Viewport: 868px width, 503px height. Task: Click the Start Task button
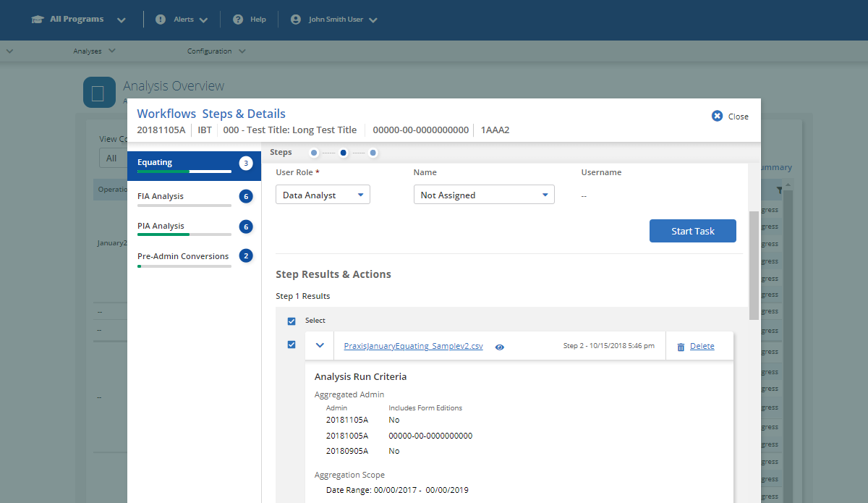coord(692,231)
